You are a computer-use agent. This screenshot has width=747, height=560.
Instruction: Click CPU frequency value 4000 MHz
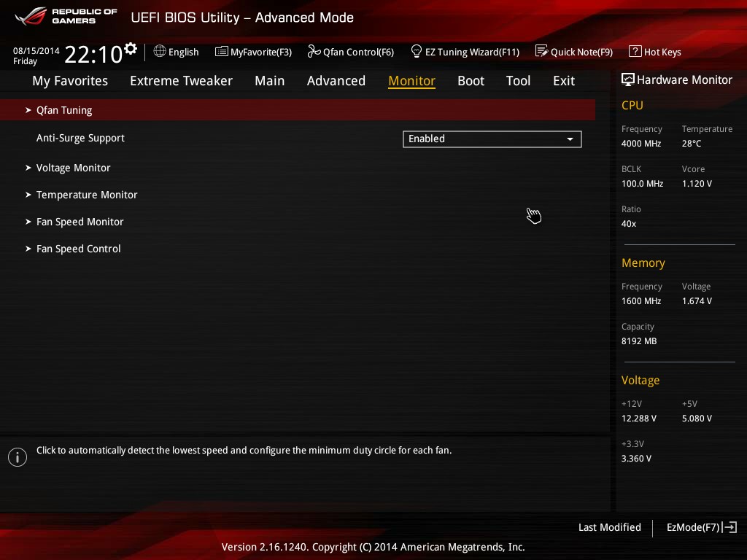point(640,144)
